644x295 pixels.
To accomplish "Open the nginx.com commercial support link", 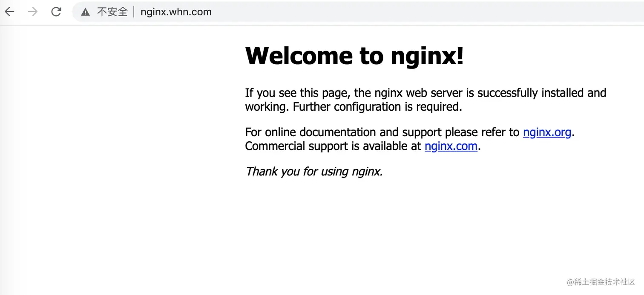I will click(451, 146).
